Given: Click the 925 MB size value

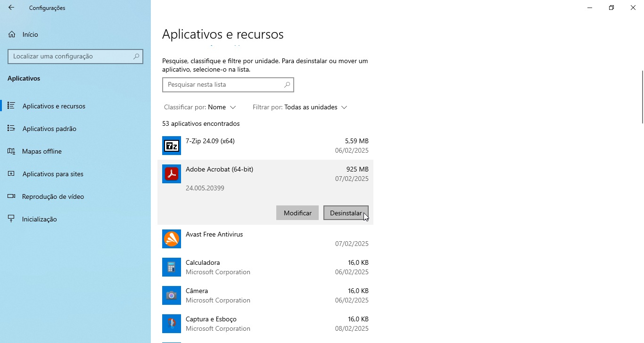Looking at the screenshot, I should click(357, 169).
